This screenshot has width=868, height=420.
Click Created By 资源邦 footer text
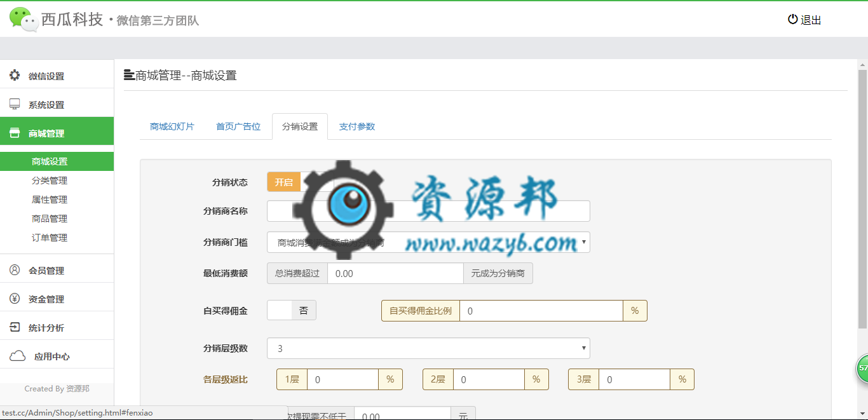coord(57,388)
